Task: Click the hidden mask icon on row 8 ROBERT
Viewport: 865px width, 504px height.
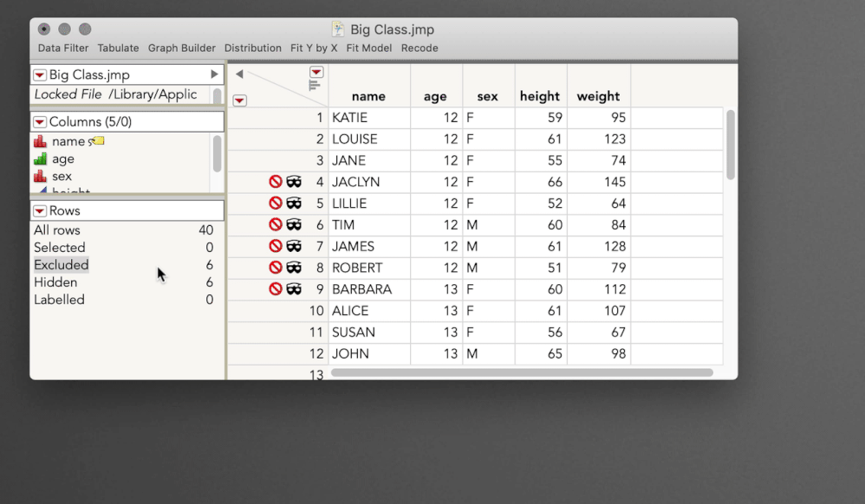Action: 294,268
